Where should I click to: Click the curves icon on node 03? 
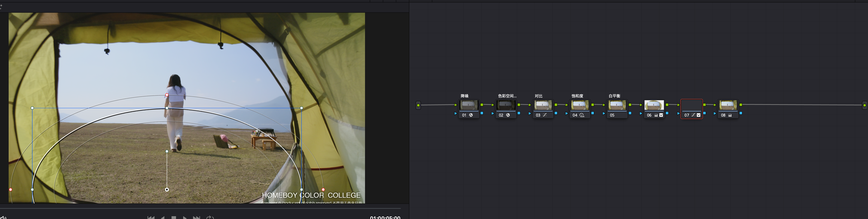coord(545,115)
